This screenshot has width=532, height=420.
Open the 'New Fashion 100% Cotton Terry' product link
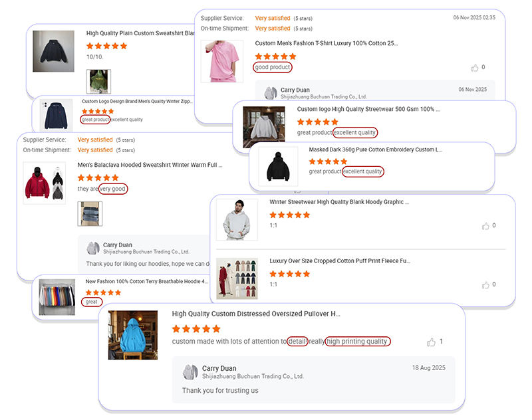(142, 282)
